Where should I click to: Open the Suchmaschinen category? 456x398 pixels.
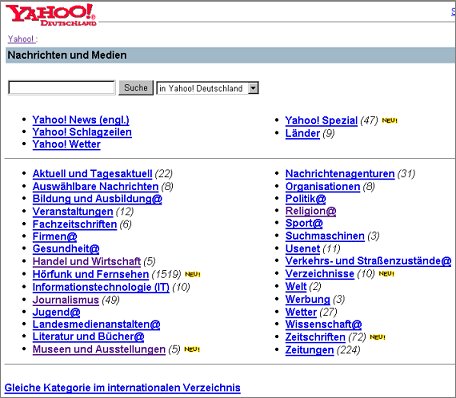coord(325,236)
